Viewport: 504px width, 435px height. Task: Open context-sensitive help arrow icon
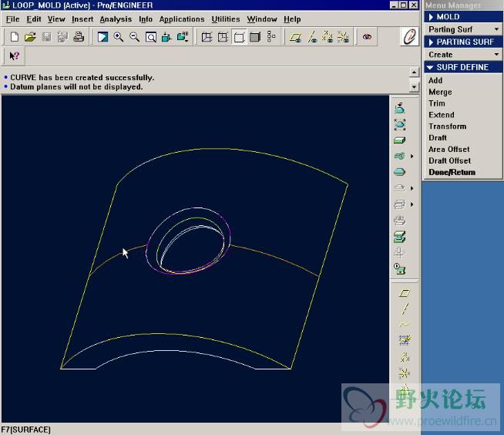click(15, 56)
